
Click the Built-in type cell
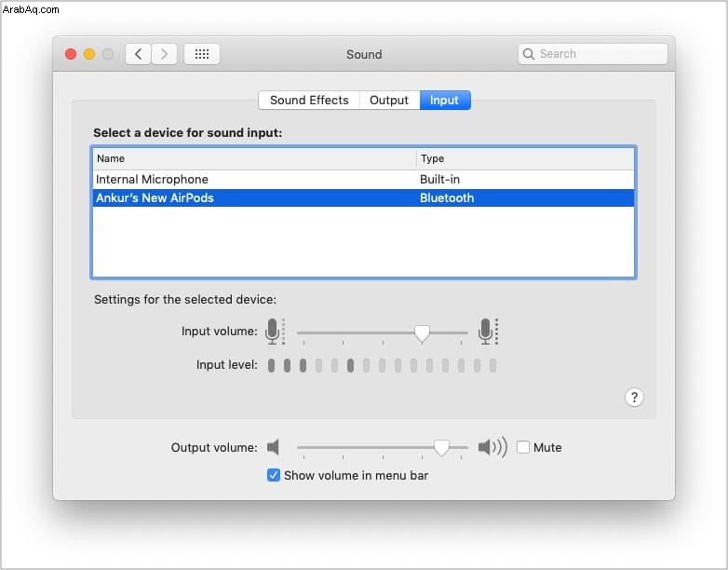[439, 180]
